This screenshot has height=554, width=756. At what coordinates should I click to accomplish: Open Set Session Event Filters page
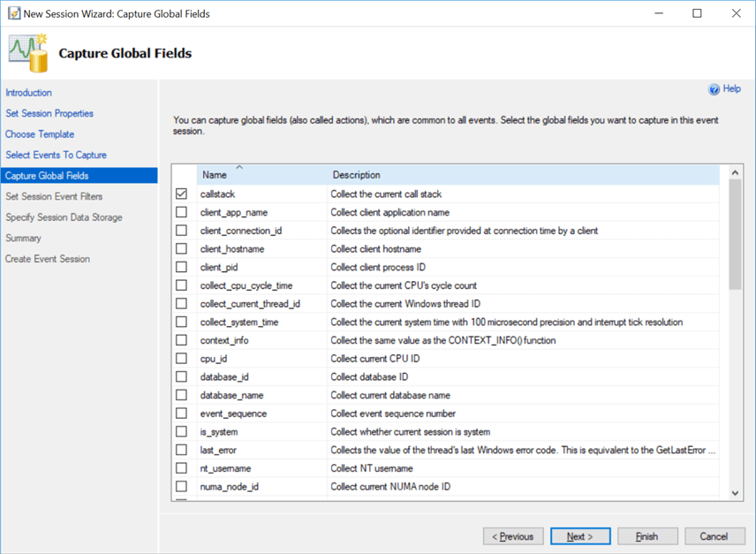[x=54, y=196]
